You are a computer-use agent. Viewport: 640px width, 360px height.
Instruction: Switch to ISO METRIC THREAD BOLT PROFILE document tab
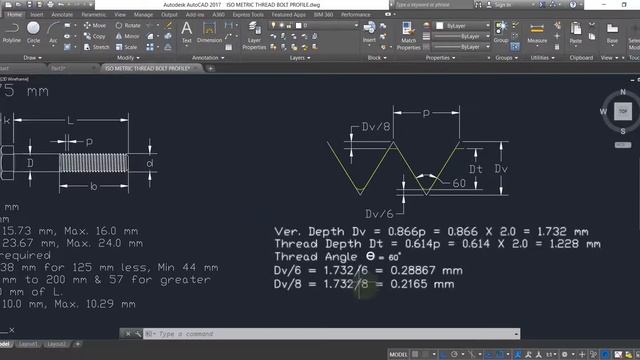point(148,68)
